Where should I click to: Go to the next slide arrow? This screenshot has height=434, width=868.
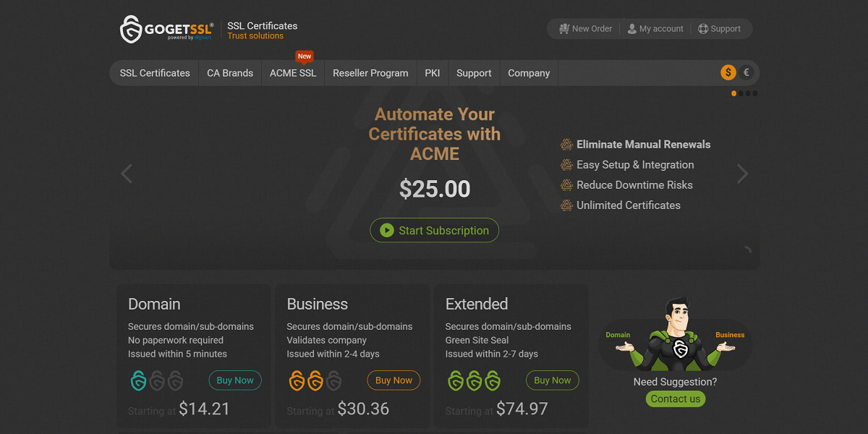742,174
